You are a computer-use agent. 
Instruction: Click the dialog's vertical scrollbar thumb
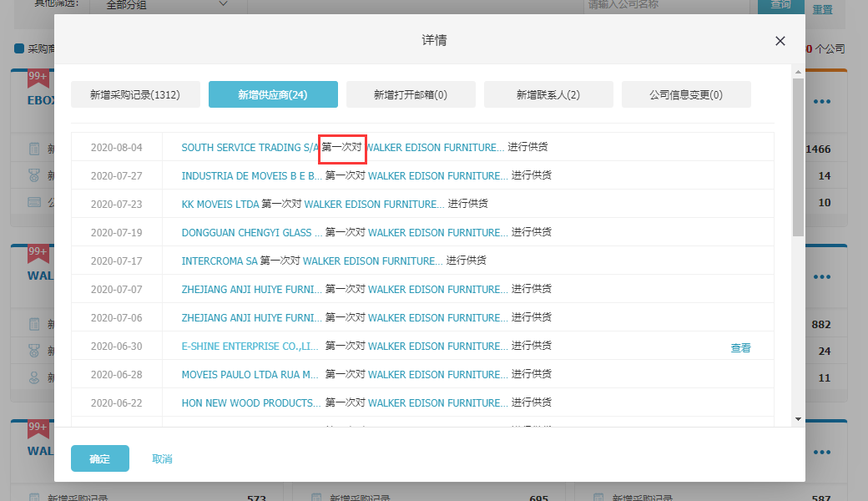(798, 159)
